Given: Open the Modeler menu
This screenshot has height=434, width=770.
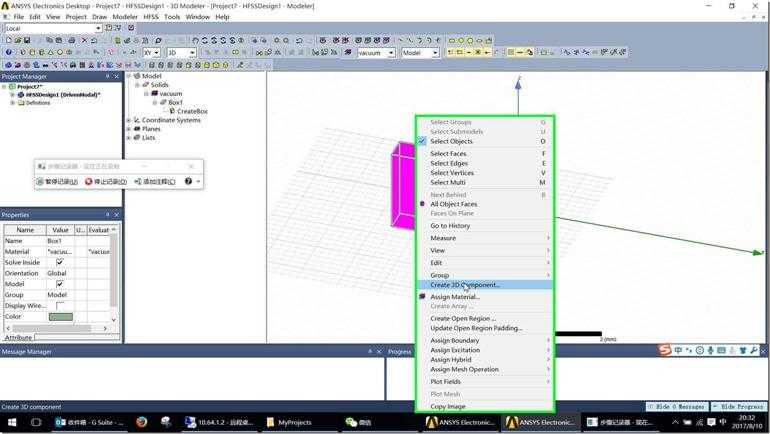Looking at the screenshot, I should [125, 17].
